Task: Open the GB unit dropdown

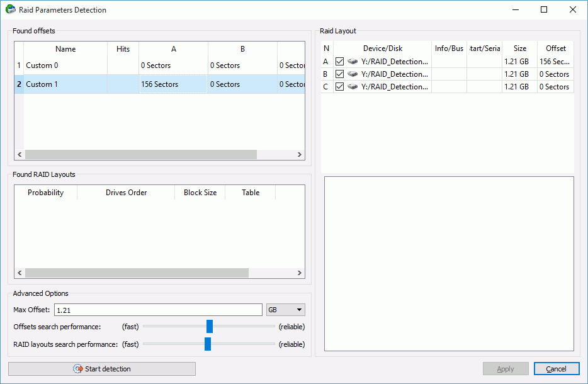Action: (x=286, y=310)
